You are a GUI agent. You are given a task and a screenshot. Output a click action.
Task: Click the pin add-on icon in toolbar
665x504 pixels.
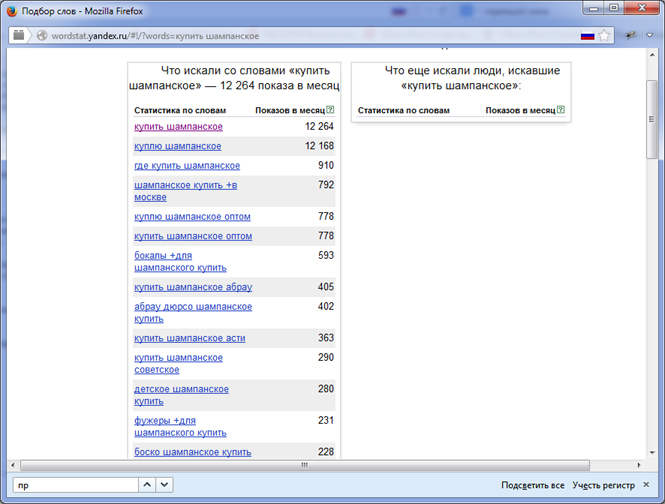point(631,35)
